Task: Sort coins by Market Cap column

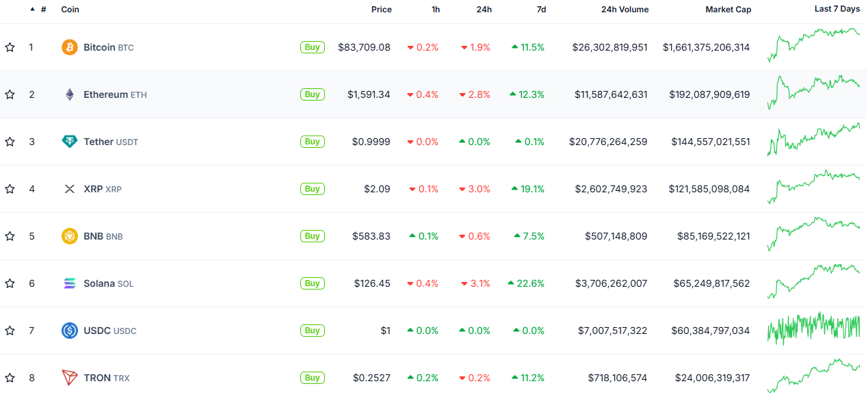Action: point(728,10)
